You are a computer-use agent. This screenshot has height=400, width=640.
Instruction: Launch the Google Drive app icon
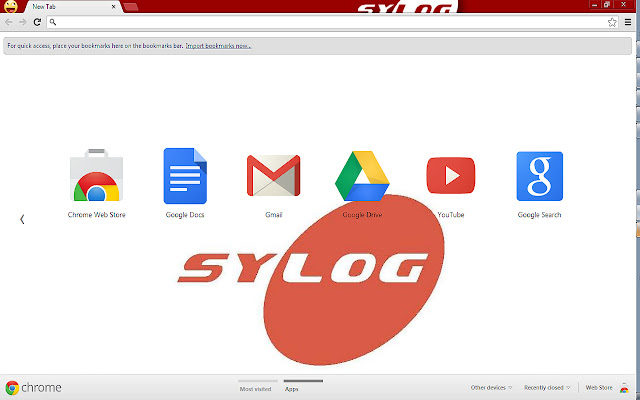pos(362,176)
